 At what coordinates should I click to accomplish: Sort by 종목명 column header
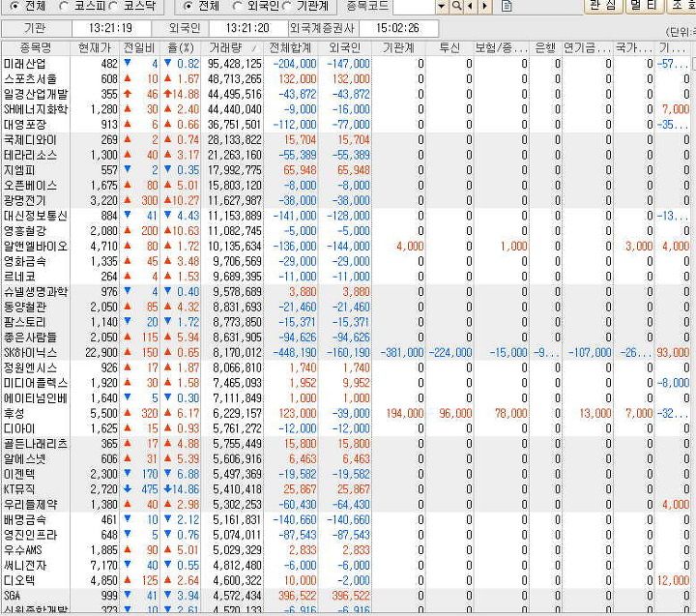(x=36, y=47)
